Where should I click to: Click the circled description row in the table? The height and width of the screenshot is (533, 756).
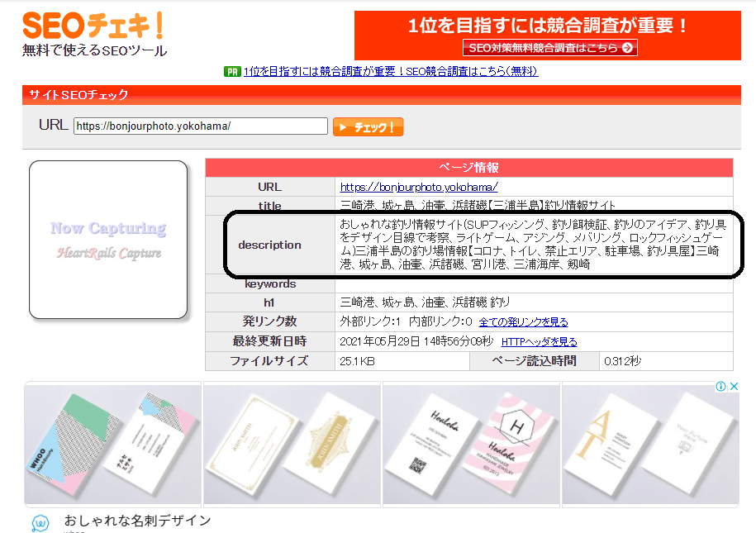479,245
